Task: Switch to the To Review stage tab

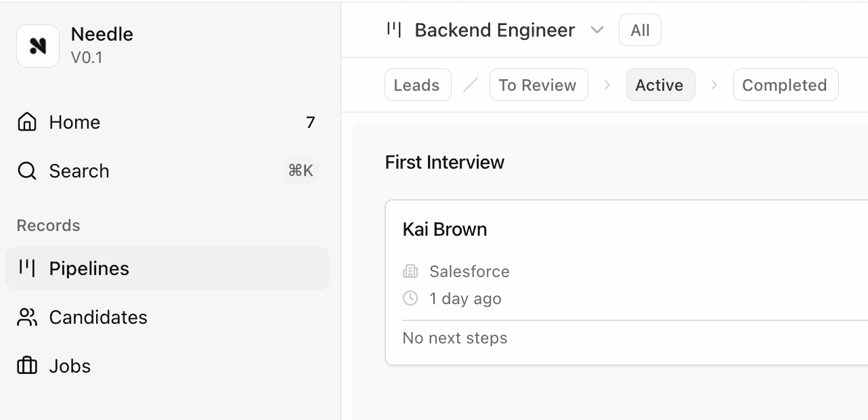Action: pos(538,85)
